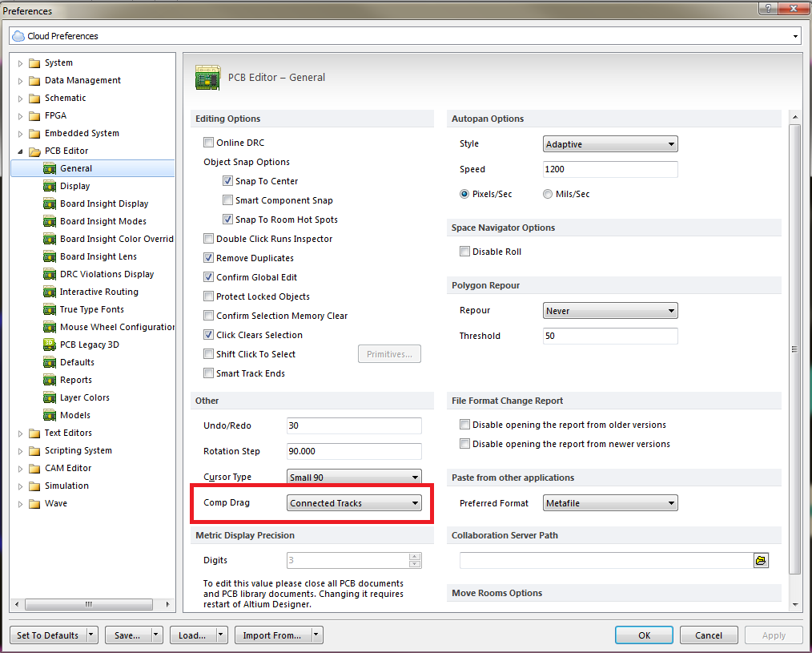Expand the Scripting System tree node
812x653 pixels.
pos(21,451)
